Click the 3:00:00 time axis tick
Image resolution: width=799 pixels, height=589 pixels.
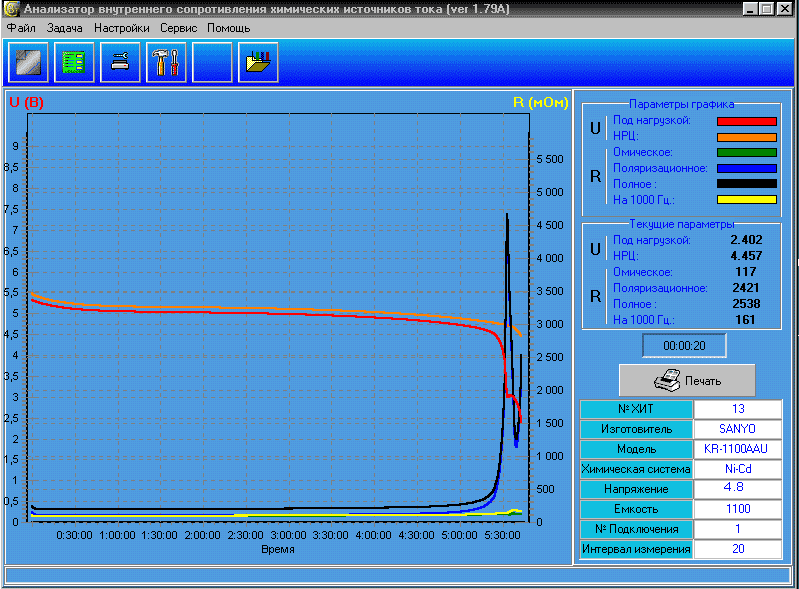pyautogui.click(x=288, y=535)
